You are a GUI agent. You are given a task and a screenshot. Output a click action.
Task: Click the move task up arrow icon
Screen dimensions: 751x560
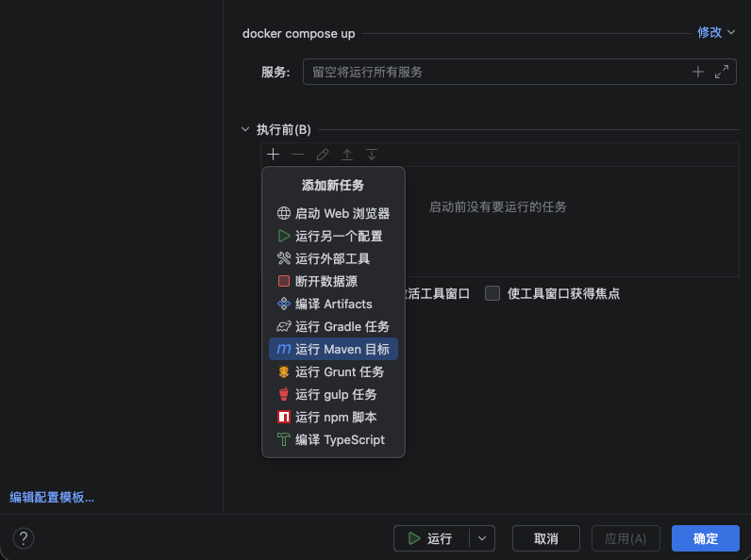tap(347, 154)
